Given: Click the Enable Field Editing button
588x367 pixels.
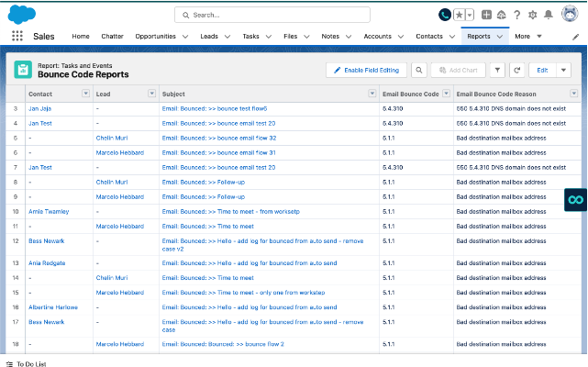Looking at the screenshot, I should click(x=366, y=70).
